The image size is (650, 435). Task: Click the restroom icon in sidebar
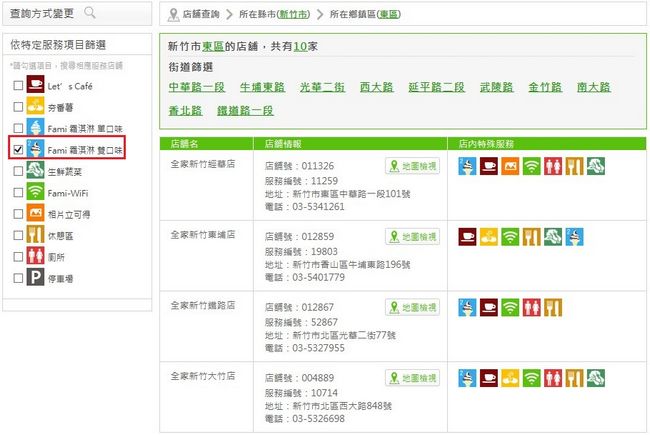(35, 255)
